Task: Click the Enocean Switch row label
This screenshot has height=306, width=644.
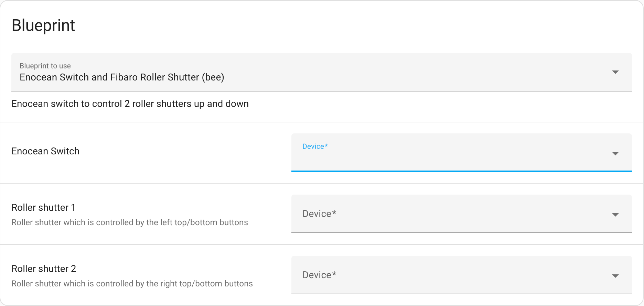Action: [45, 151]
